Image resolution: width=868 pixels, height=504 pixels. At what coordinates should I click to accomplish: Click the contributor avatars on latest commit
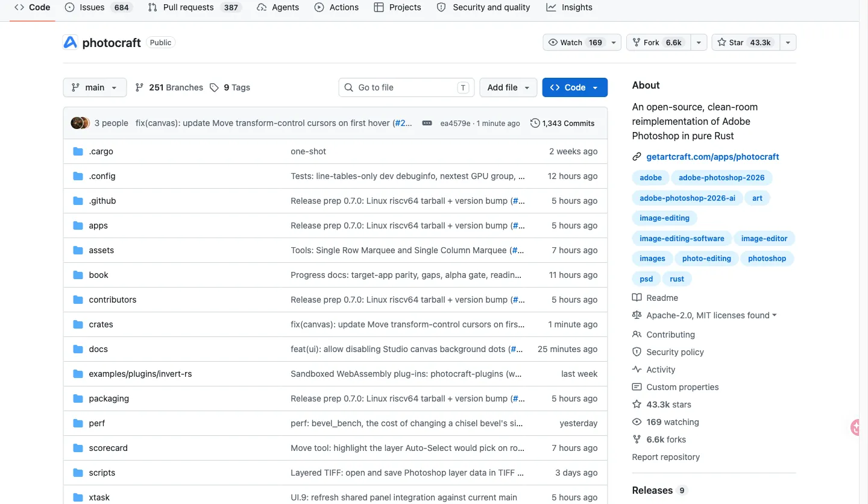tap(80, 123)
